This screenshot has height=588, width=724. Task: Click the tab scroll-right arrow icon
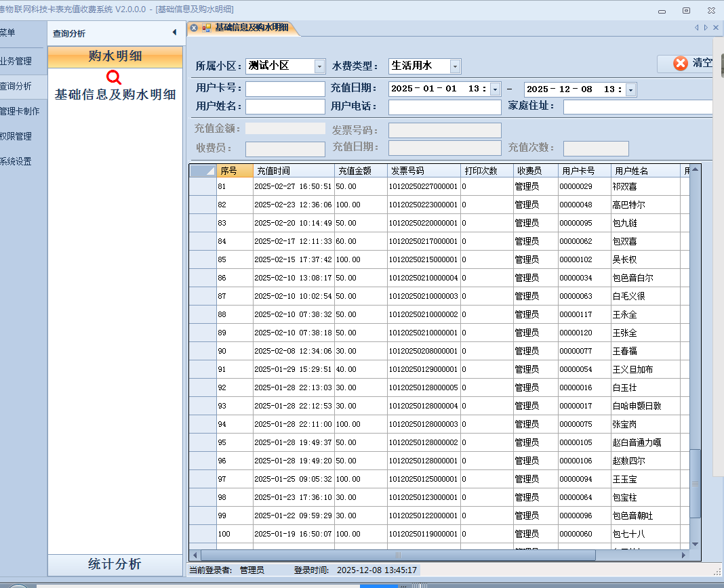pyautogui.click(x=706, y=28)
